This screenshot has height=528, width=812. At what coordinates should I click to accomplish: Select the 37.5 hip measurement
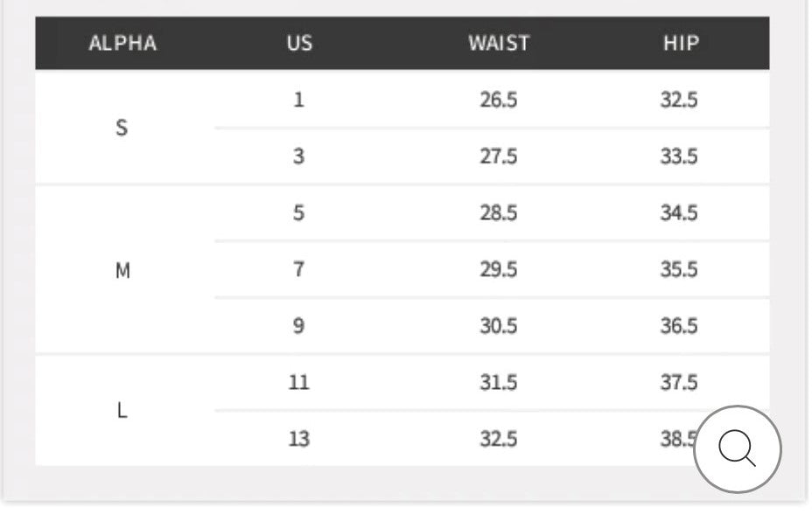coord(679,382)
